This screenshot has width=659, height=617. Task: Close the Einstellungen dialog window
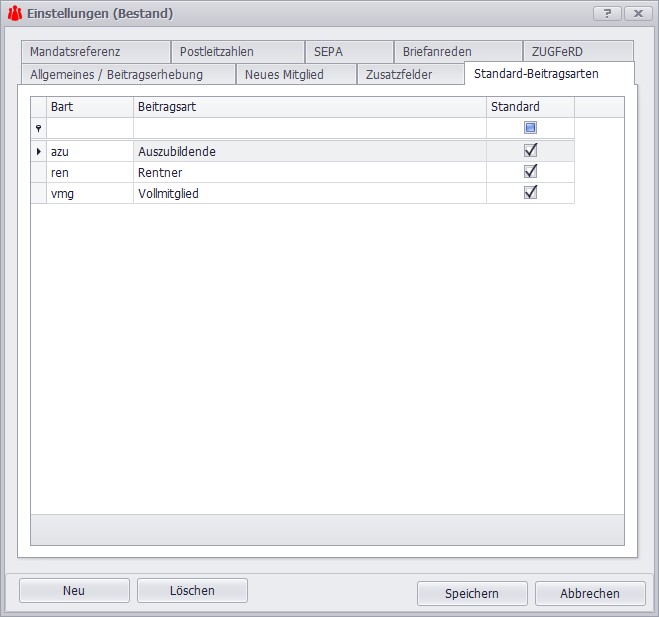click(x=635, y=13)
